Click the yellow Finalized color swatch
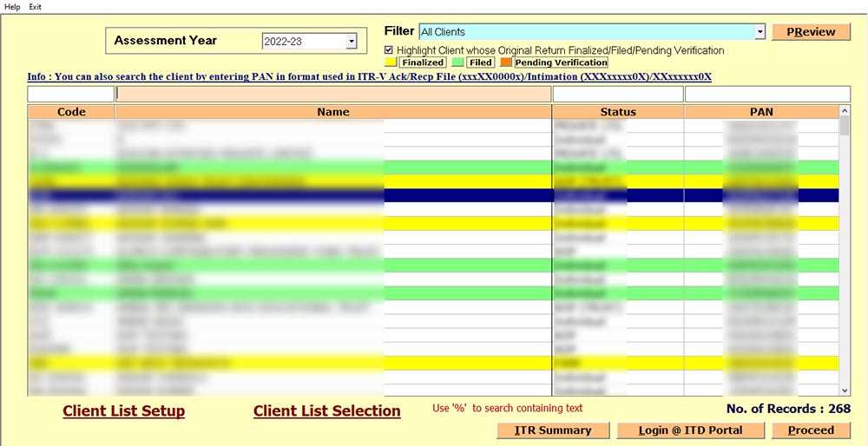This screenshot has width=868, height=446. (391, 62)
